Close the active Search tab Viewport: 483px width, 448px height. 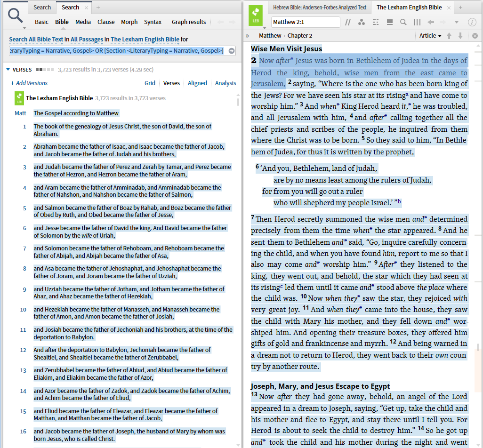click(87, 8)
